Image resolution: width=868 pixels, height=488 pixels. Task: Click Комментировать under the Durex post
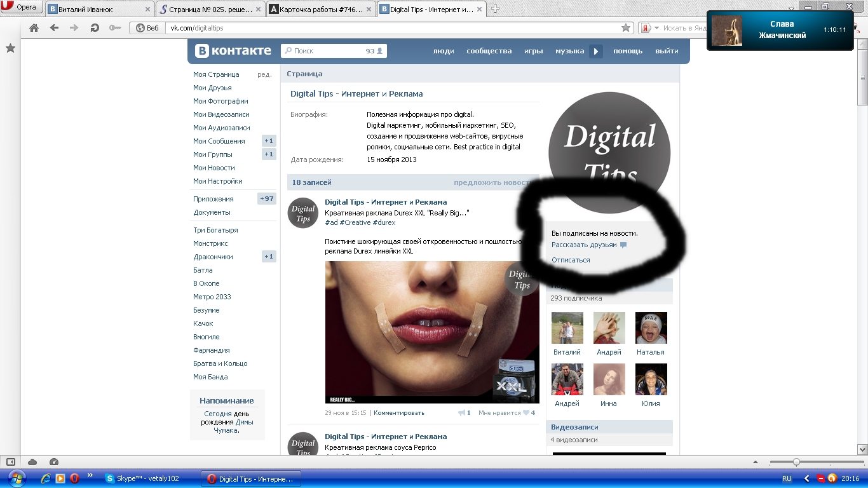click(399, 412)
